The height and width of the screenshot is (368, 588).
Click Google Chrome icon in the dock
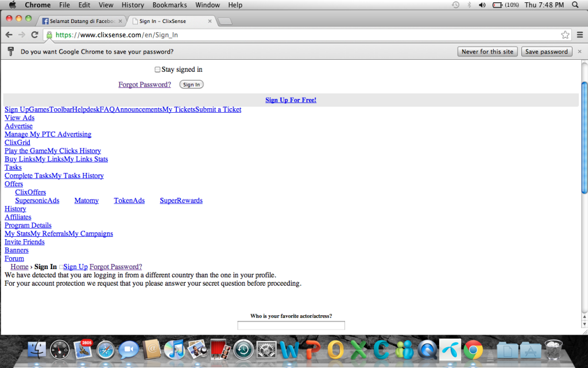pos(473,350)
